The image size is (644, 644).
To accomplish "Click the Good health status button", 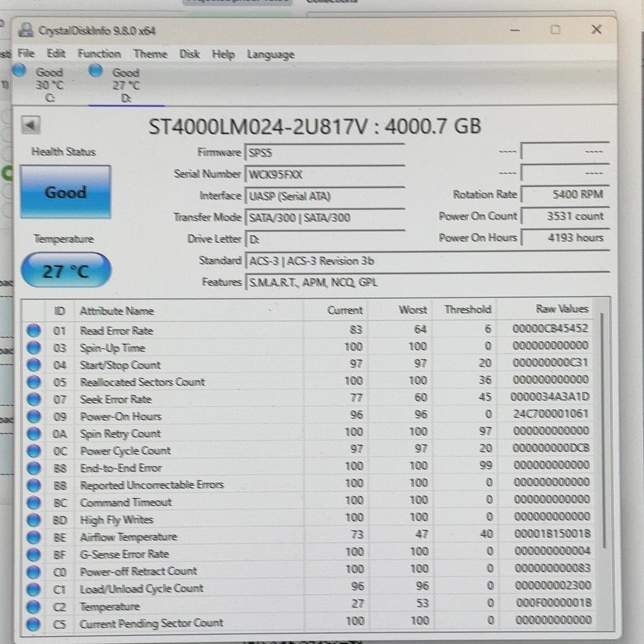I will (65, 192).
